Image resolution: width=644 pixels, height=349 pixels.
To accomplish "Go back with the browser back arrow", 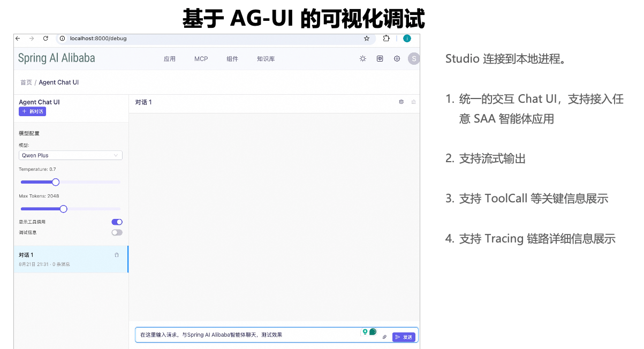I will (17, 39).
